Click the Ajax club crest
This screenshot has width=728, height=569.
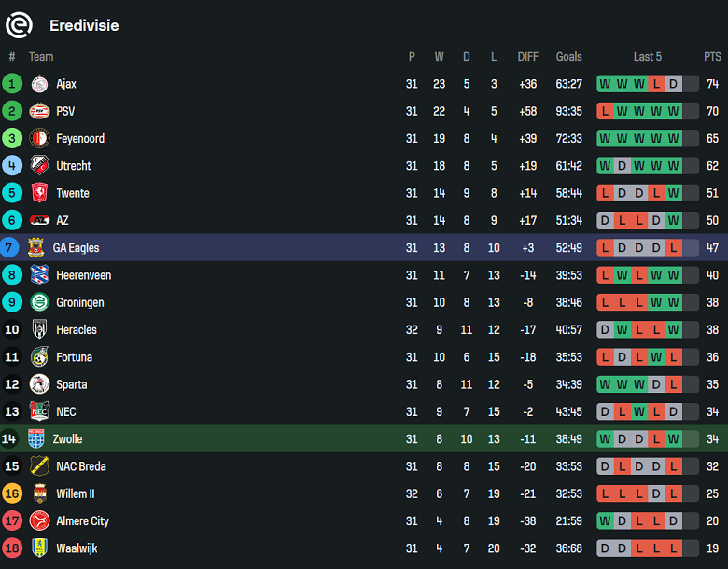(39, 84)
